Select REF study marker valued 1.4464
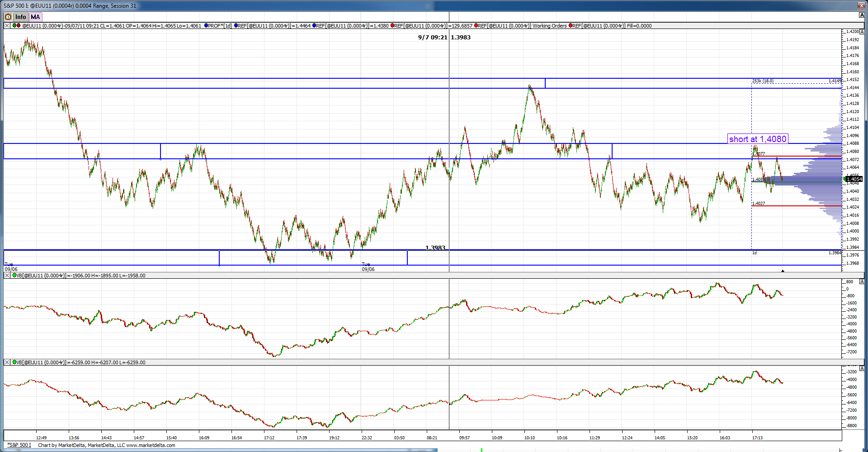The image size is (868, 452). pyautogui.click(x=236, y=26)
